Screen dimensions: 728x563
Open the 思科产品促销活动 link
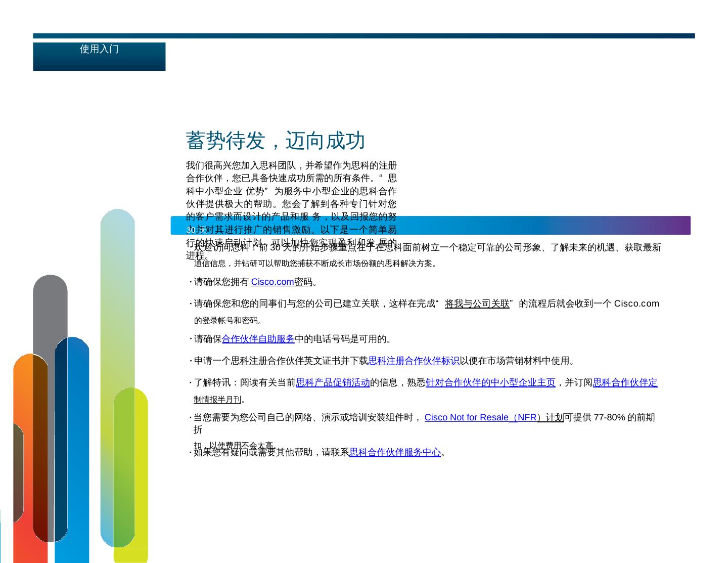click(333, 382)
